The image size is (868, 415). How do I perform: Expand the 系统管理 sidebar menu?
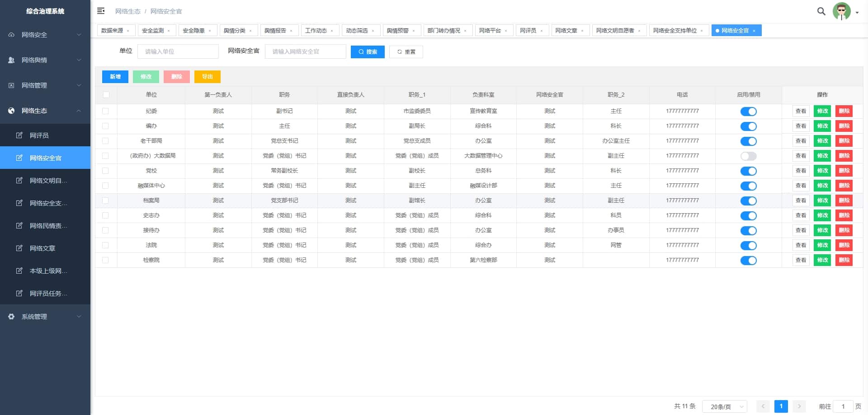tap(45, 317)
